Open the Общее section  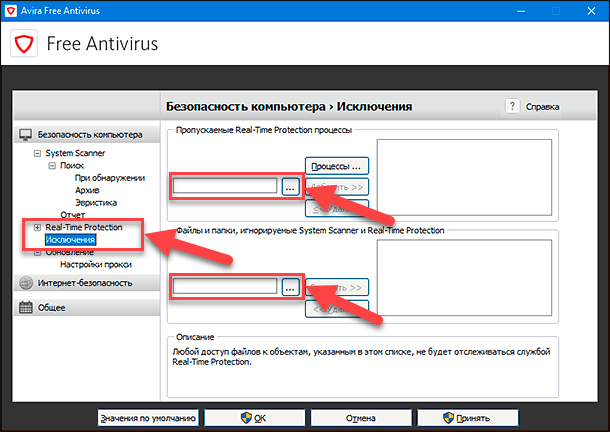click(x=87, y=307)
